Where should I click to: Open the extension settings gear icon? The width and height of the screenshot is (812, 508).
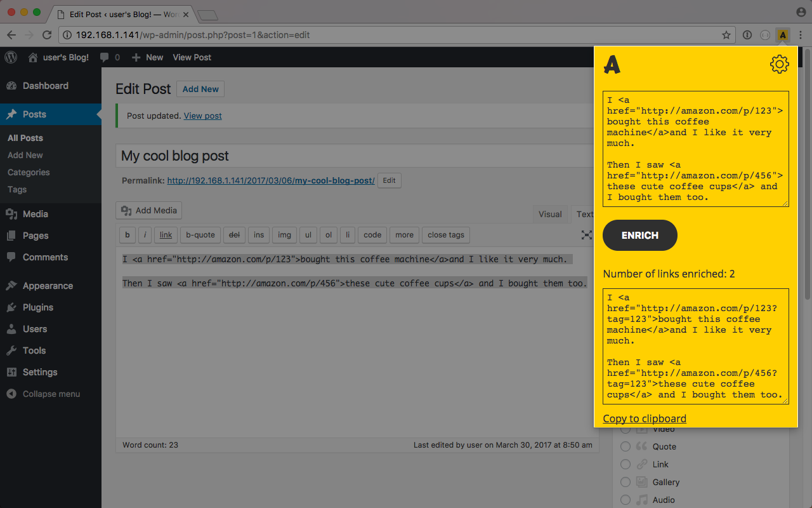point(779,64)
